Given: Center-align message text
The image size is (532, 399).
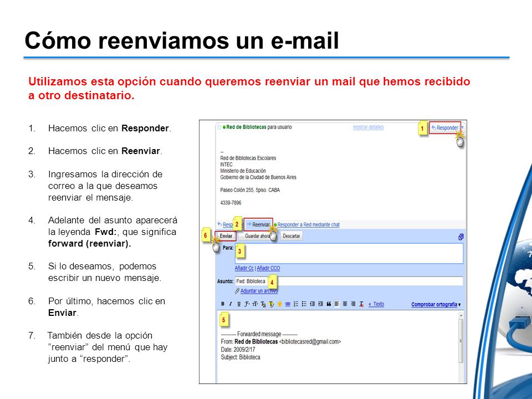Looking at the screenshot, I should (x=345, y=304).
